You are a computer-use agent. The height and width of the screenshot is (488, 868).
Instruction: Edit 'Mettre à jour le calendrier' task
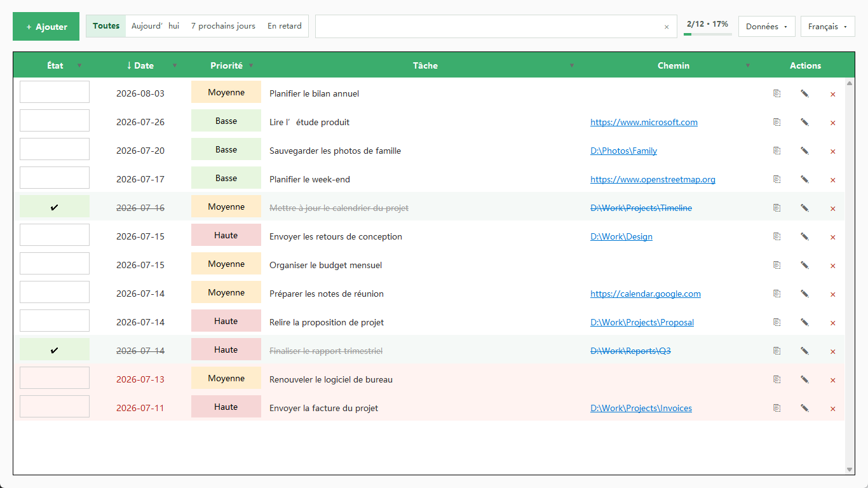[x=804, y=208]
